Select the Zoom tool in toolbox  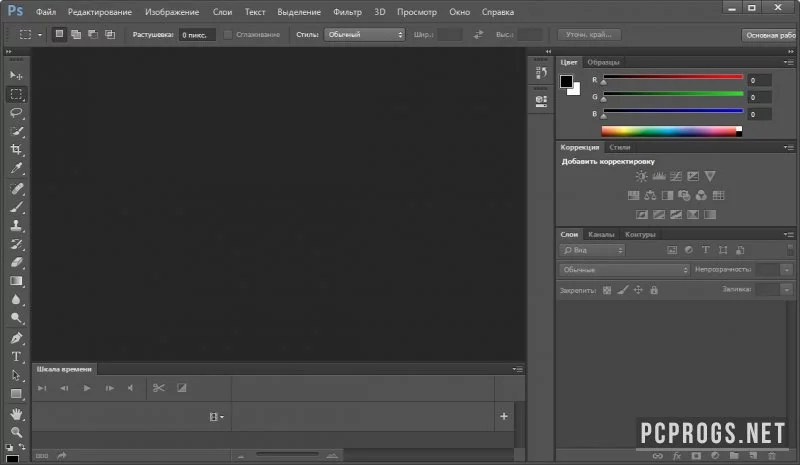click(16, 432)
